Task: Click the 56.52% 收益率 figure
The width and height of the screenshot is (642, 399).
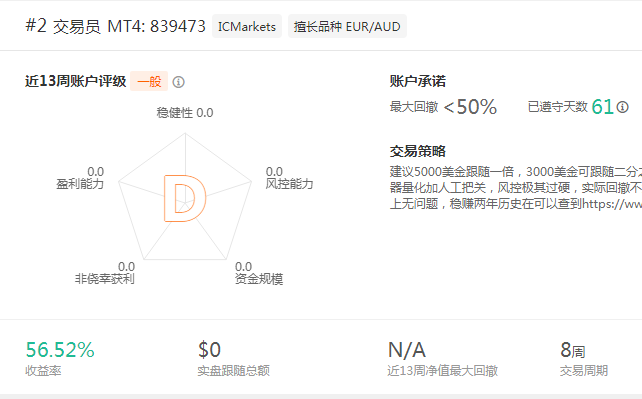Action: pos(60,350)
